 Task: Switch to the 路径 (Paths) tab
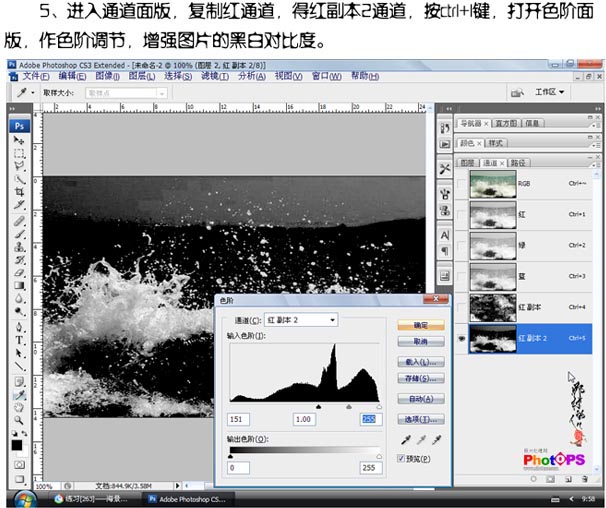pyautogui.click(x=518, y=162)
